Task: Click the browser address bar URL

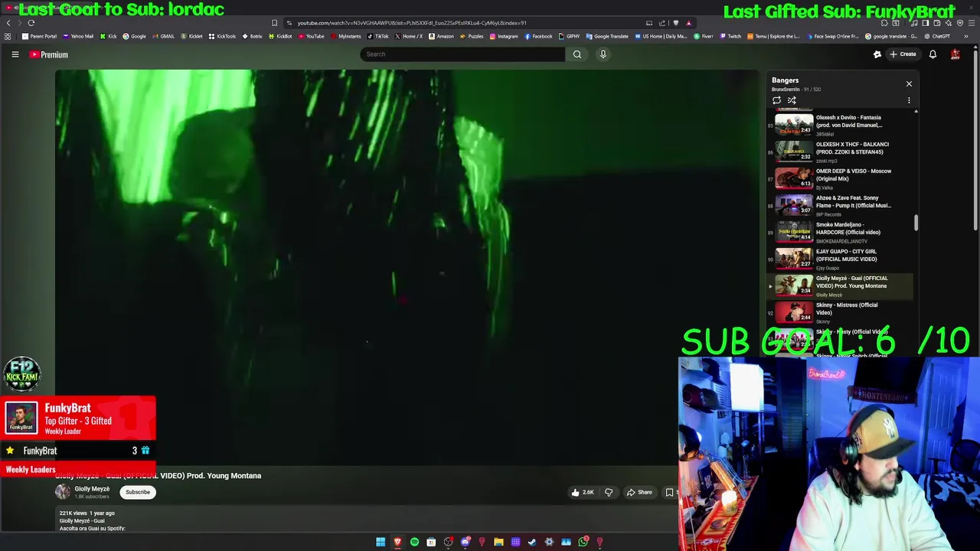Action: 412,23
